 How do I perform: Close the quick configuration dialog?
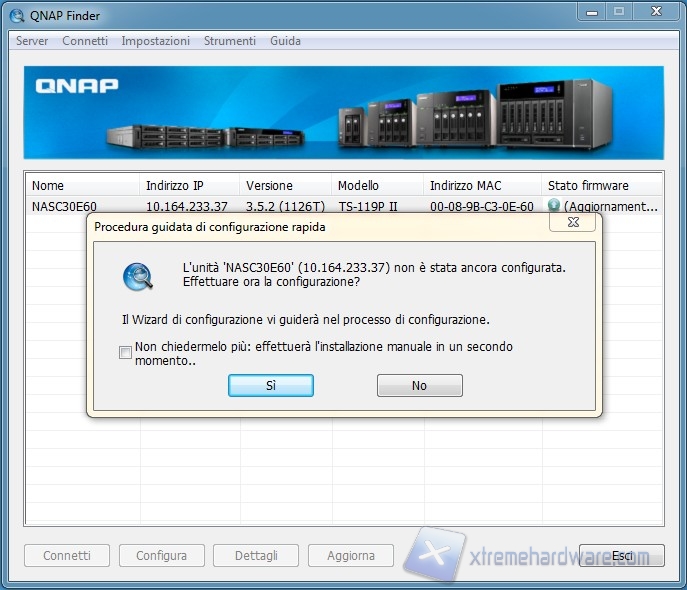click(573, 223)
